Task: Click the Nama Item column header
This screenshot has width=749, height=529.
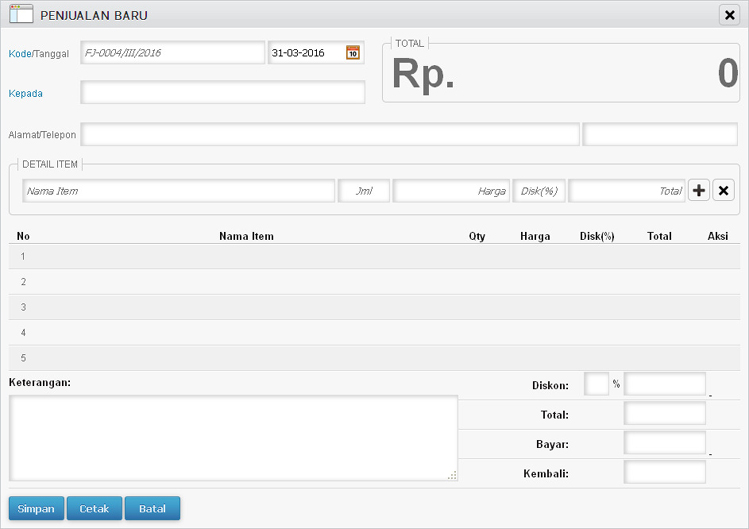Action: pyautogui.click(x=246, y=236)
